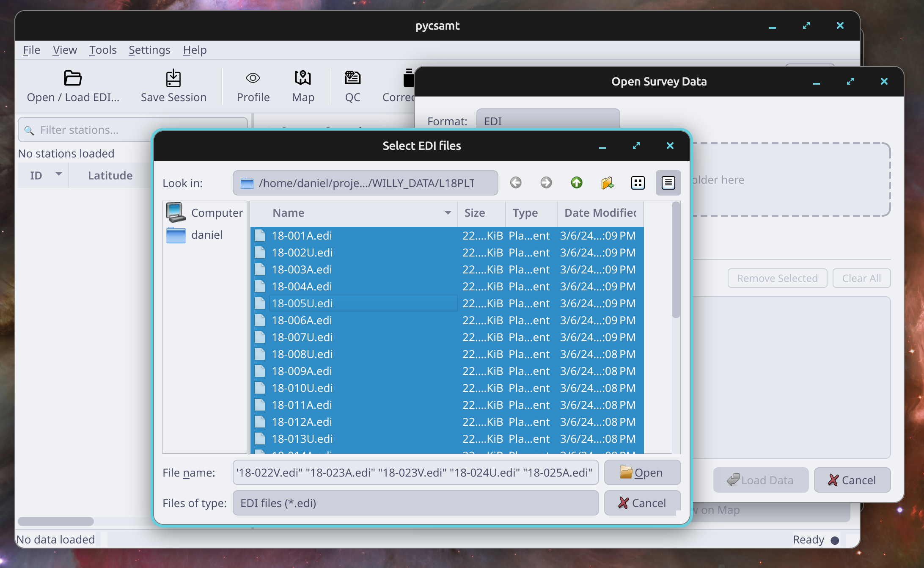Select Computer in the sidebar
Viewport: 924px width, 568px height.
(205, 212)
